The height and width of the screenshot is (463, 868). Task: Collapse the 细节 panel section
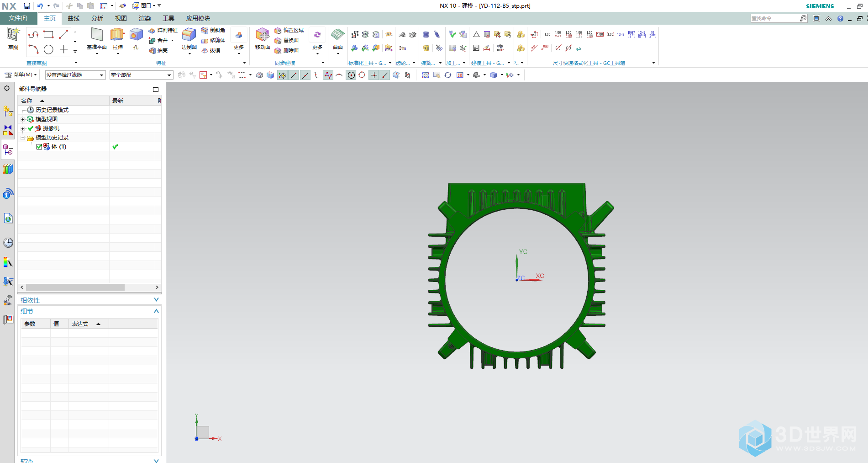point(157,311)
